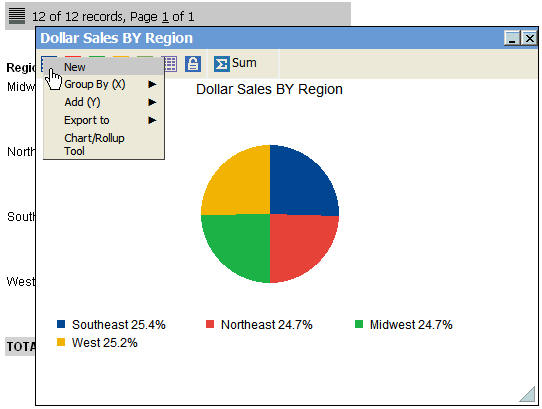
Task: Click the grid table icon in toolbar
Action: point(171,64)
